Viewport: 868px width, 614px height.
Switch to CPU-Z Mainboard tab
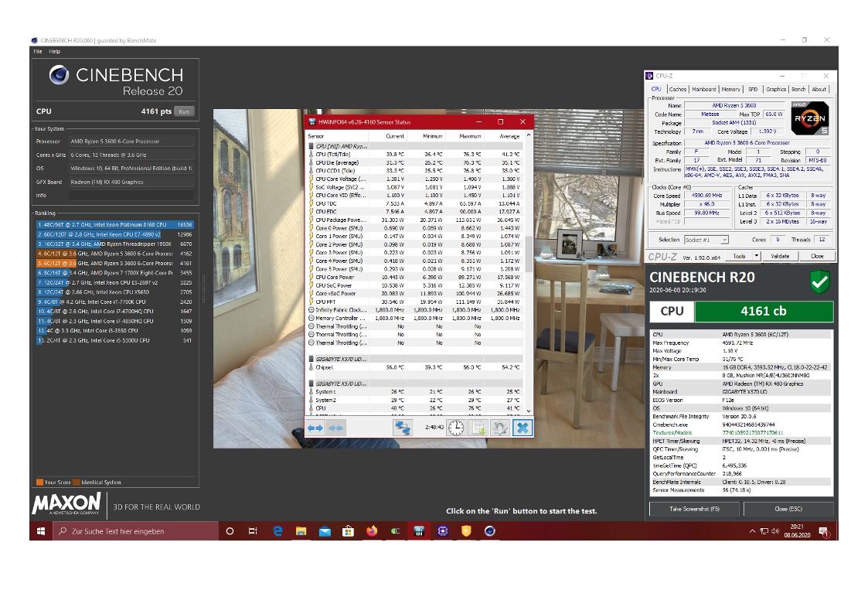[x=703, y=89]
